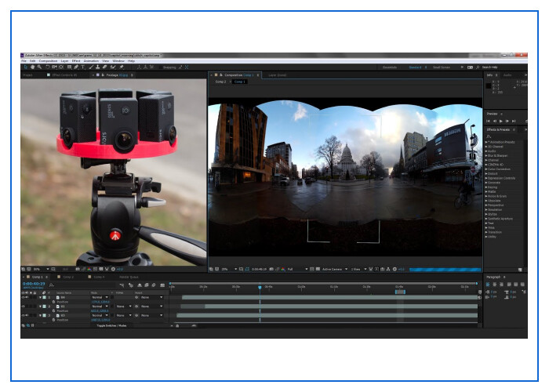Select the Rectangle shape tool

[69, 67]
